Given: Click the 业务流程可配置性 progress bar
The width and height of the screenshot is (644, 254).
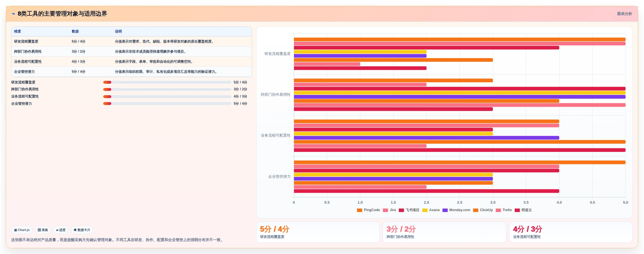Looking at the screenshot, I should coord(167,96).
